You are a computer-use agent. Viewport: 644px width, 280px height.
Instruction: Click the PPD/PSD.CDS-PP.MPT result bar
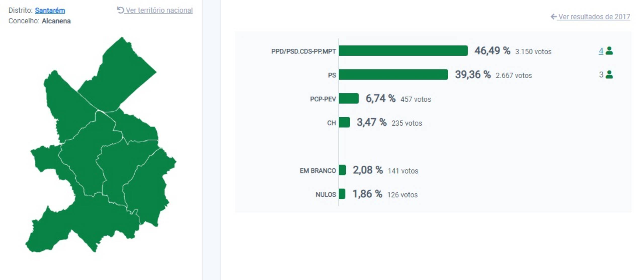403,51
